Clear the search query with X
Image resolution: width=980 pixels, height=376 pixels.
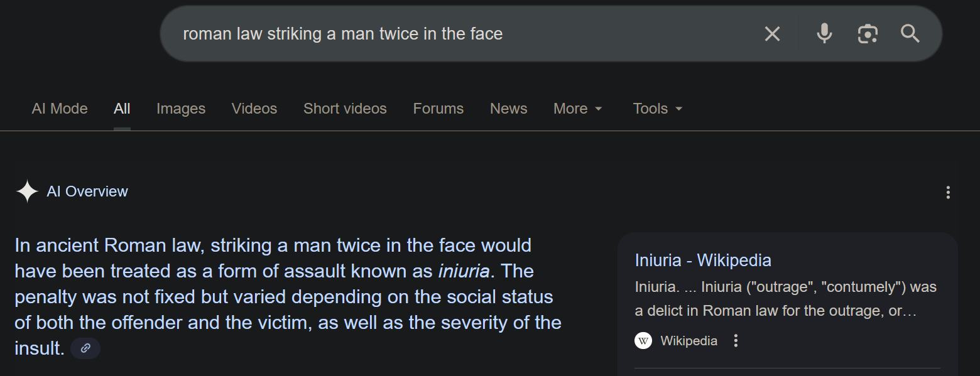click(x=772, y=34)
